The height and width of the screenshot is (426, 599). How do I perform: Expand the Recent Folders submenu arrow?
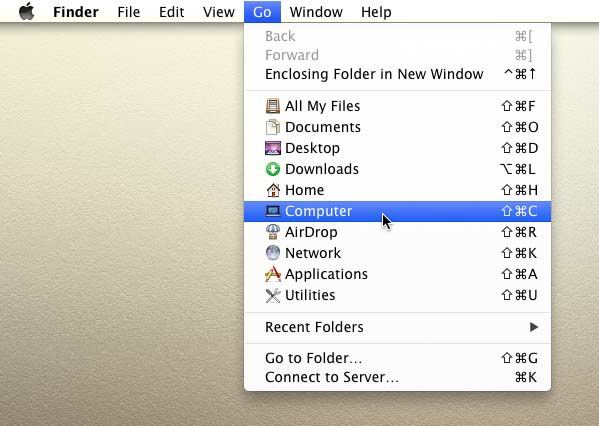pos(534,327)
